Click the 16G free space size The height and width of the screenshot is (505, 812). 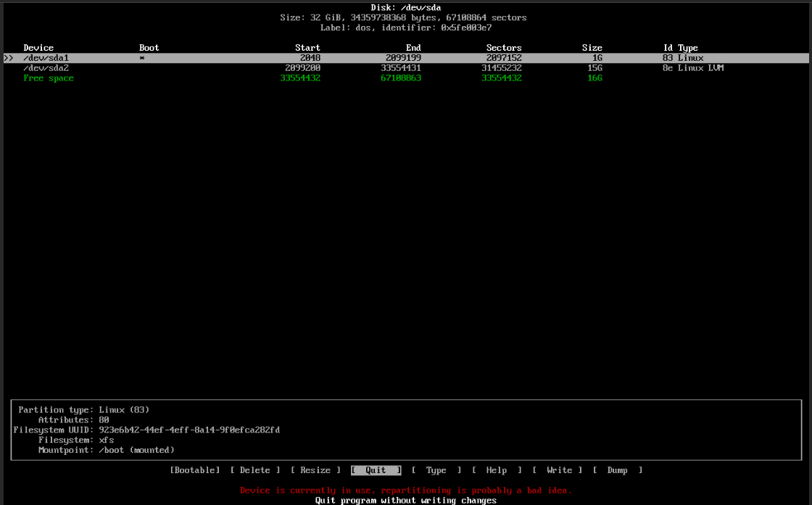pyautogui.click(x=594, y=78)
